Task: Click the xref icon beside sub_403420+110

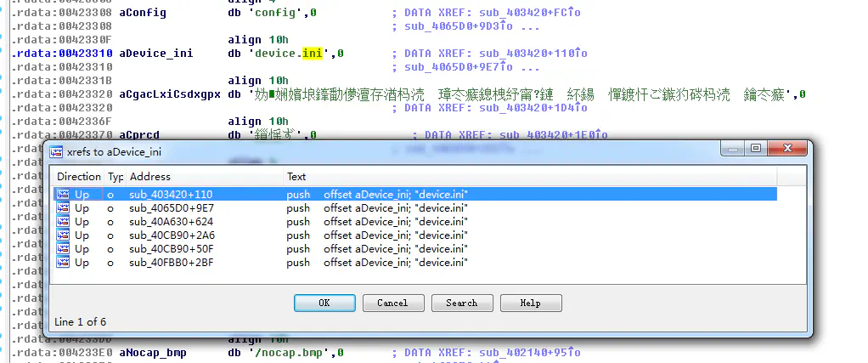Action: point(63,195)
